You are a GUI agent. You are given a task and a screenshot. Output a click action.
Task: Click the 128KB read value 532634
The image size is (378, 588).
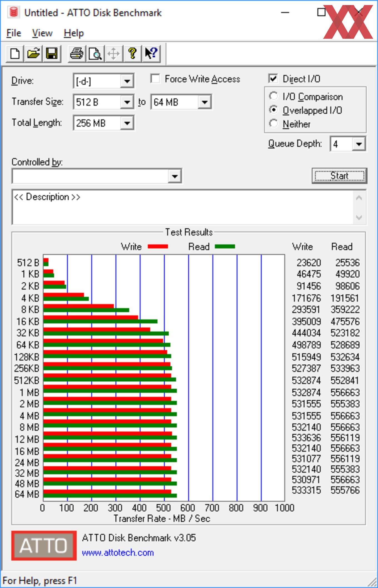(x=345, y=357)
